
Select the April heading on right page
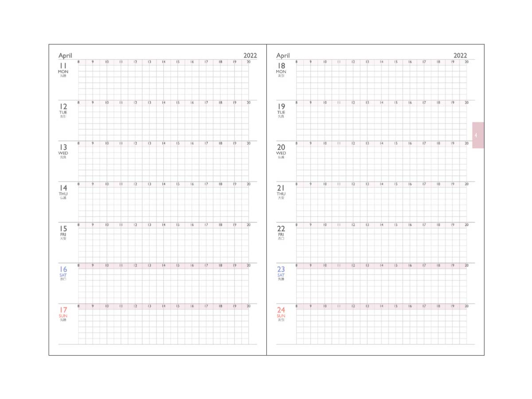click(x=283, y=56)
